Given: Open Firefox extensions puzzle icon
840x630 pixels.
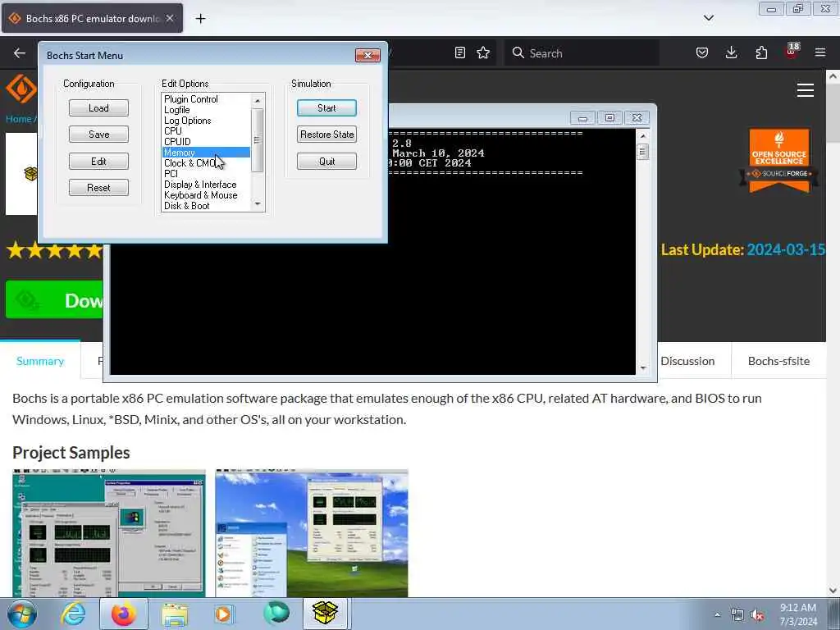Looking at the screenshot, I should 761,52.
